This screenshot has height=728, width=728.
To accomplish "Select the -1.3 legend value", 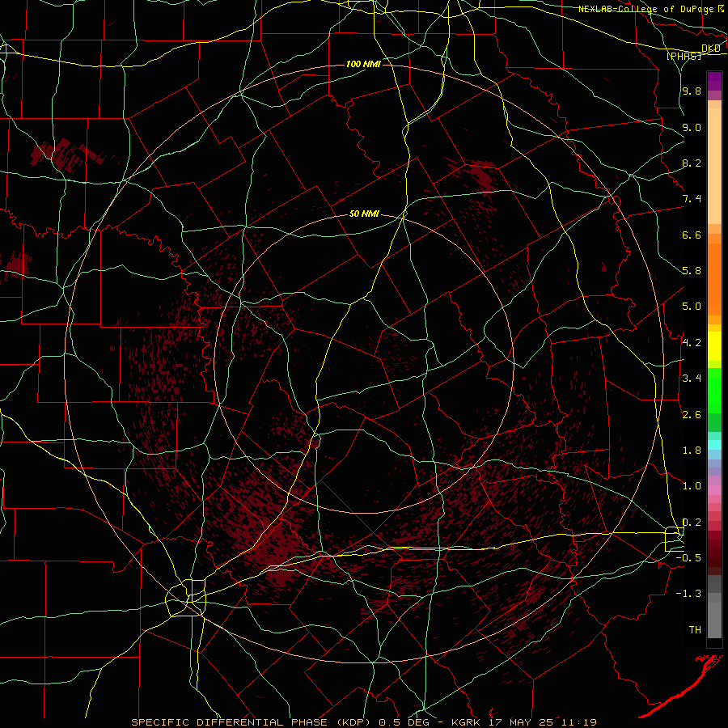I will (689, 594).
